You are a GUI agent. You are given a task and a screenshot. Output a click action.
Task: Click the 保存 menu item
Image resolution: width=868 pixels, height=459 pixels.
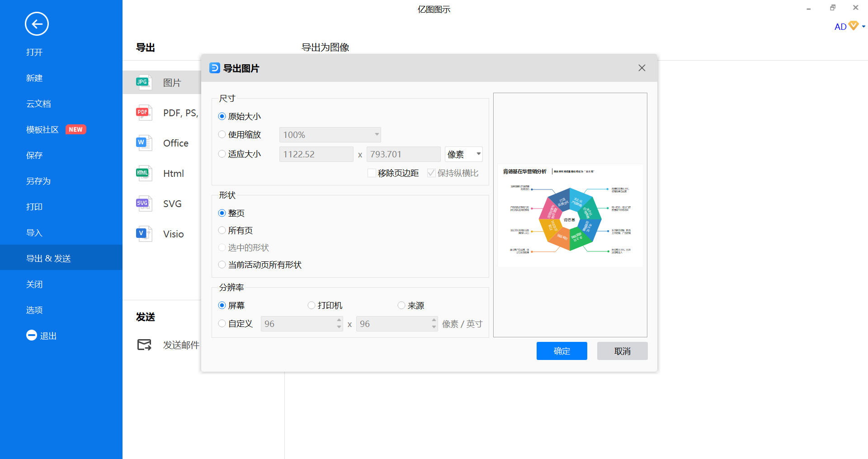[x=34, y=155]
